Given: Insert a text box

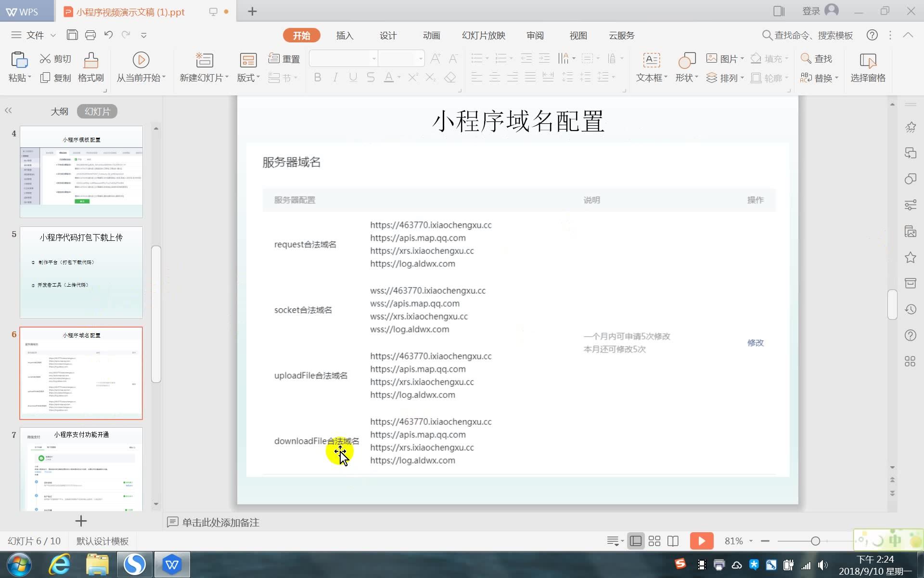Looking at the screenshot, I should [651, 67].
